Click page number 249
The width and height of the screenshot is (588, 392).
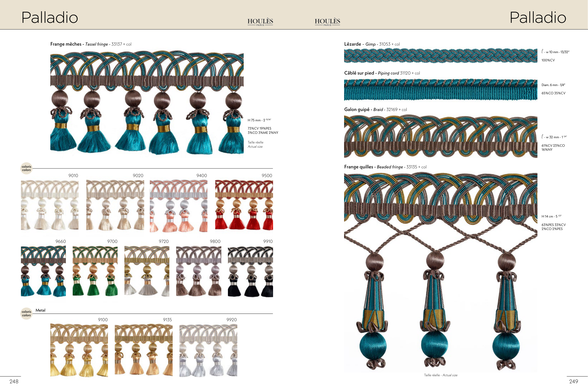(x=573, y=381)
